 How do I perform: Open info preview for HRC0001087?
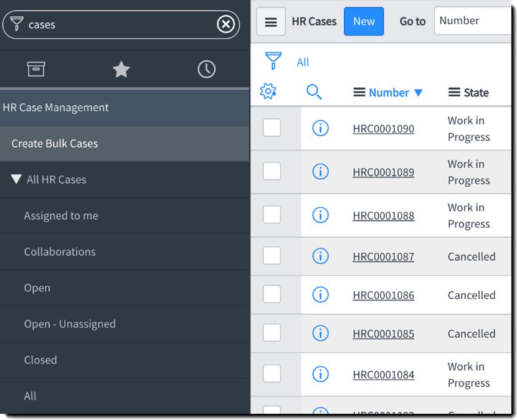coord(320,256)
